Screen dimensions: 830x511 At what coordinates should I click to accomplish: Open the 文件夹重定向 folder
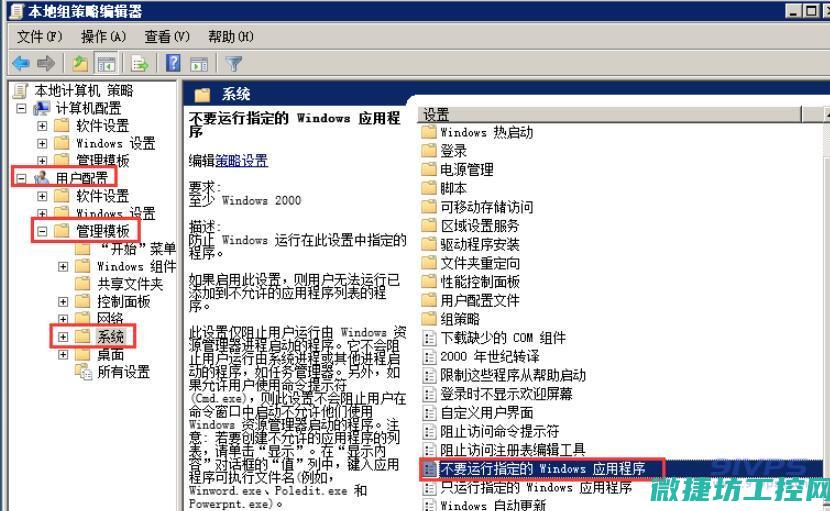click(480, 263)
